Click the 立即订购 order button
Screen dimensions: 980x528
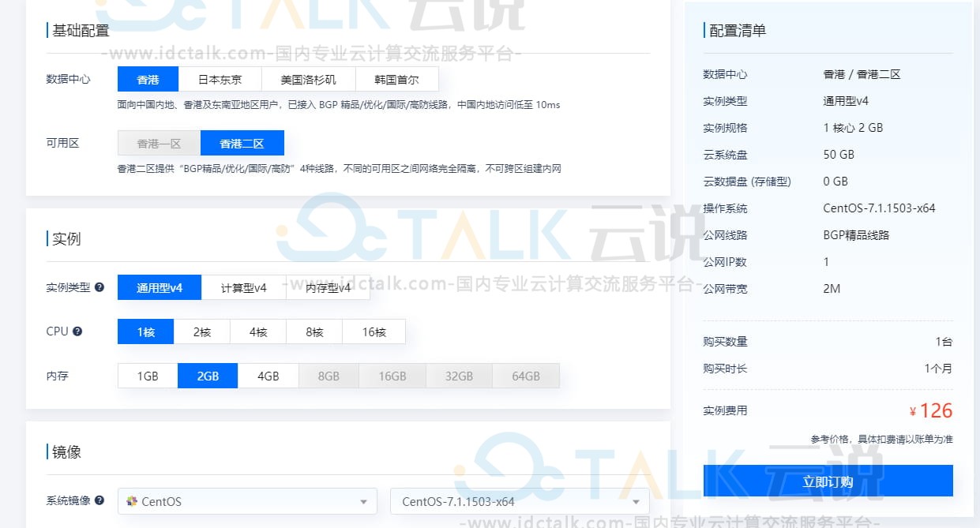click(828, 481)
